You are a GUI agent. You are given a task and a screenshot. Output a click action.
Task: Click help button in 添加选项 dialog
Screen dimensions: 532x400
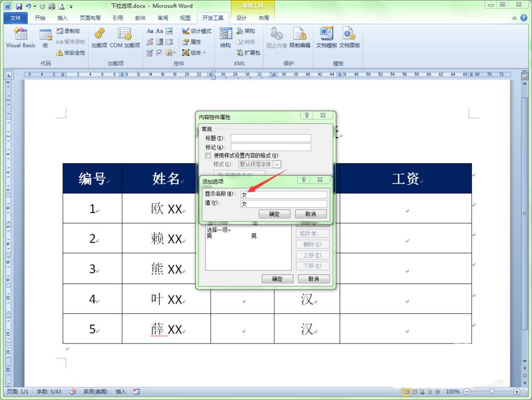(x=304, y=179)
